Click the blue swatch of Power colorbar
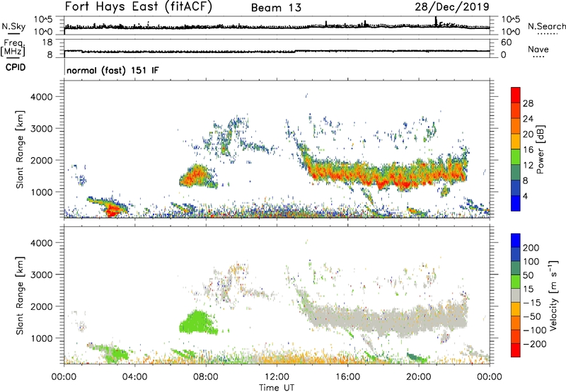 click(516, 203)
